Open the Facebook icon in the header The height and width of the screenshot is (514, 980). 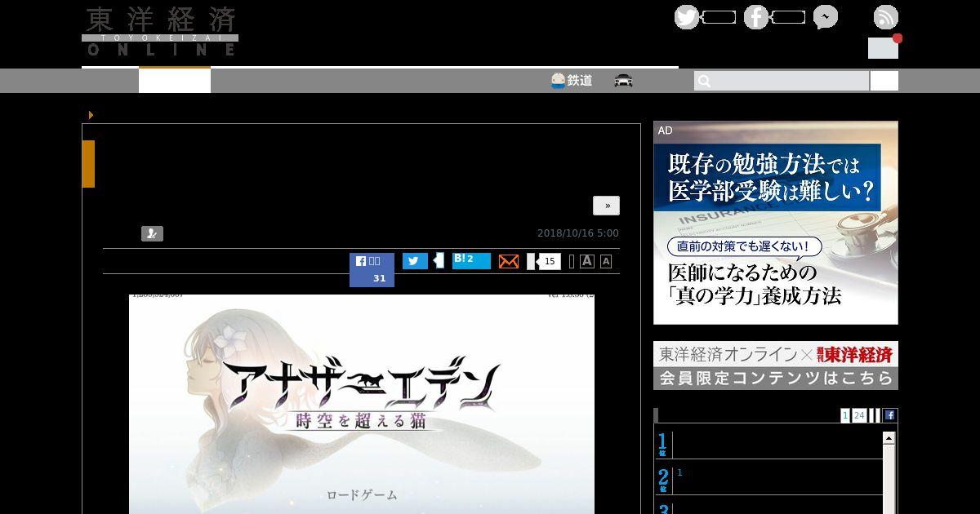click(x=756, y=17)
